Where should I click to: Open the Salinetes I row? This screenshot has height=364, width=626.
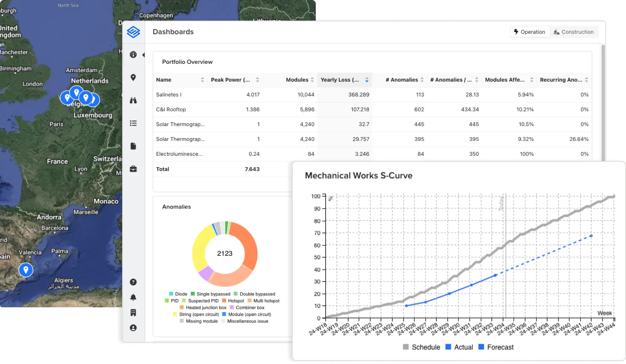coord(372,95)
